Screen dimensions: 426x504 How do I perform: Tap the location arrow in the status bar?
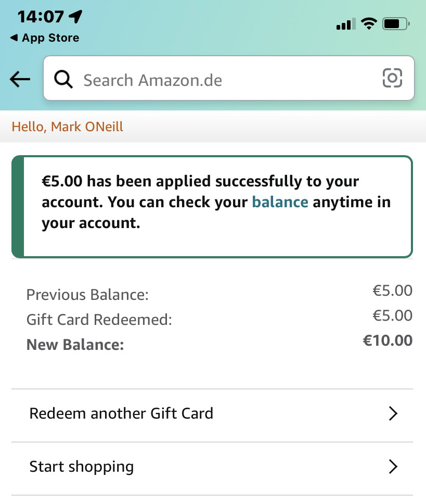[76, 17]
